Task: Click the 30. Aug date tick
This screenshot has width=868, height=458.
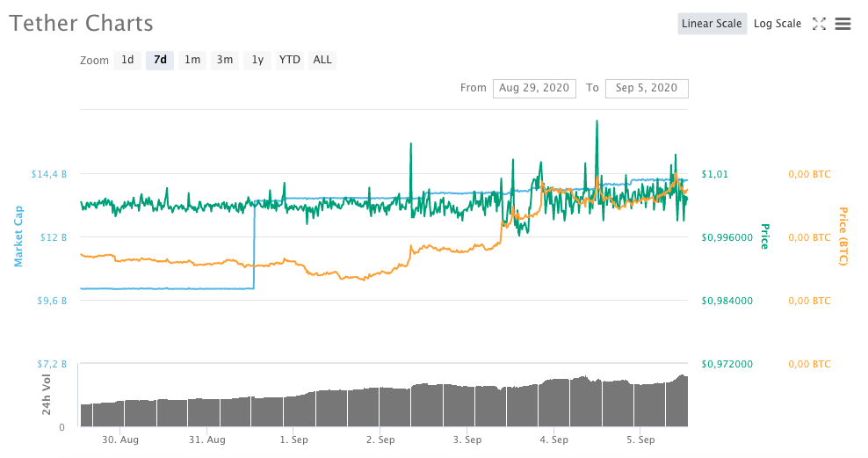Action: (120, 440)
